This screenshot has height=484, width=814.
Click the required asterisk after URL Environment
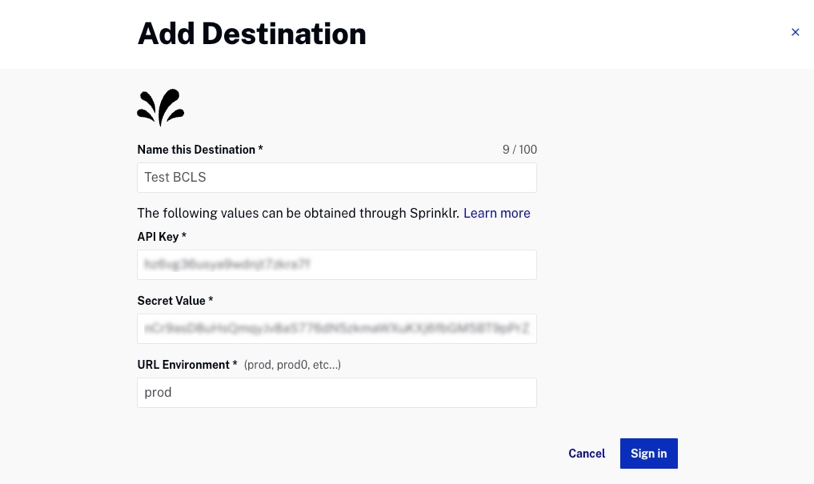coord(235,364)
